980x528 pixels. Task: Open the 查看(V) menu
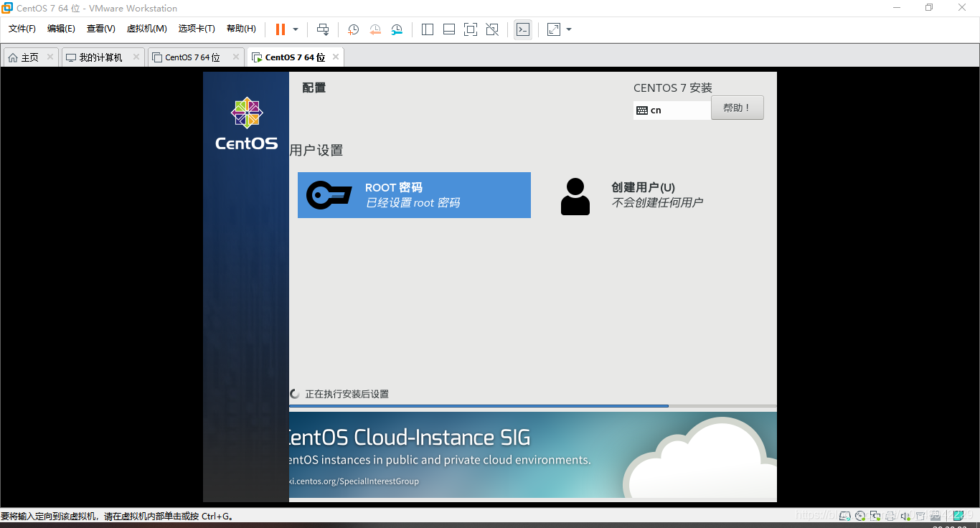point(101,29)
